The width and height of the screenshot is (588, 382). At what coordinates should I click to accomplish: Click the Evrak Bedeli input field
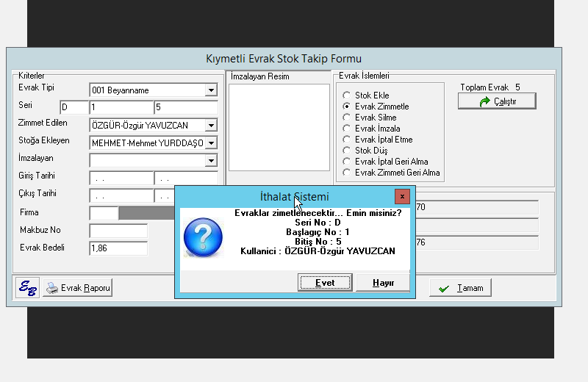pos(118,248)
